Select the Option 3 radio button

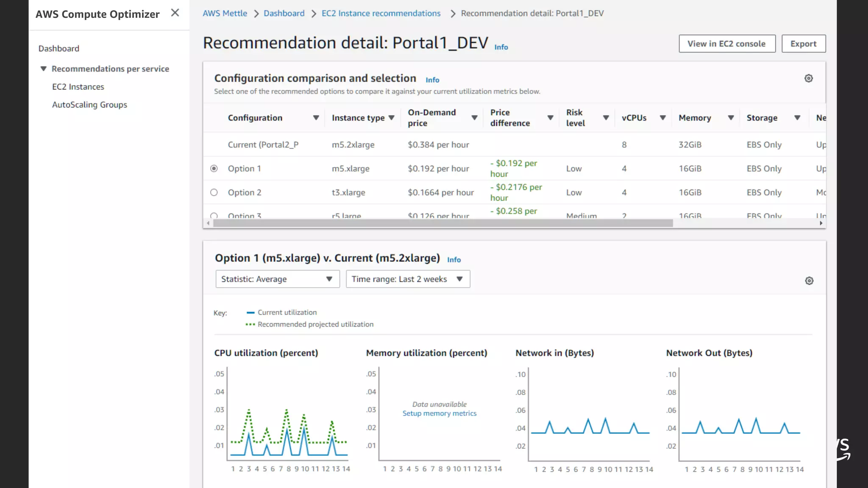(x=214, y=216)
